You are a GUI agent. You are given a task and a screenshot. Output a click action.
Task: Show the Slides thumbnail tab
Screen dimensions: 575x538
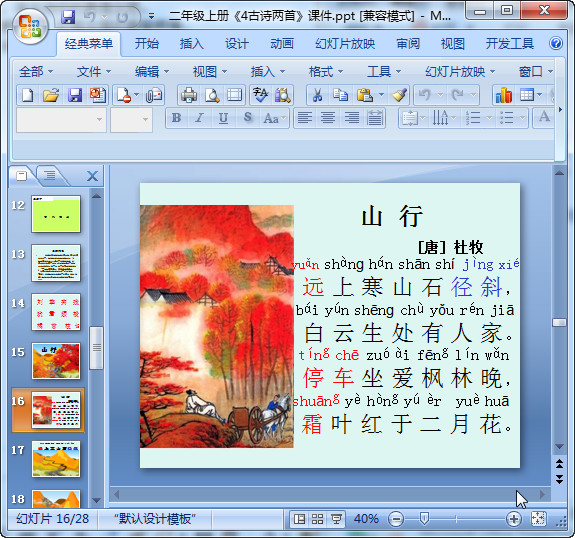coord(22,176)
